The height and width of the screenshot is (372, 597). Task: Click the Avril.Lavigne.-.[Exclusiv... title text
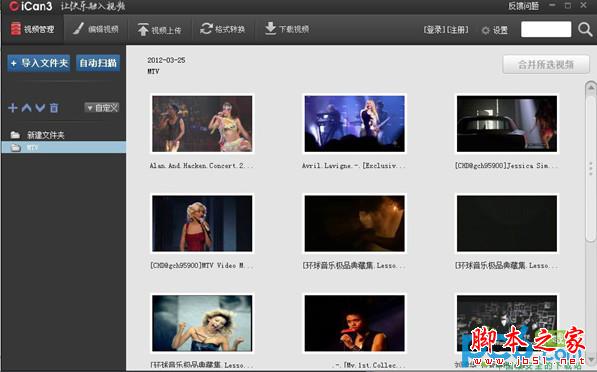(x=354, y=166)
